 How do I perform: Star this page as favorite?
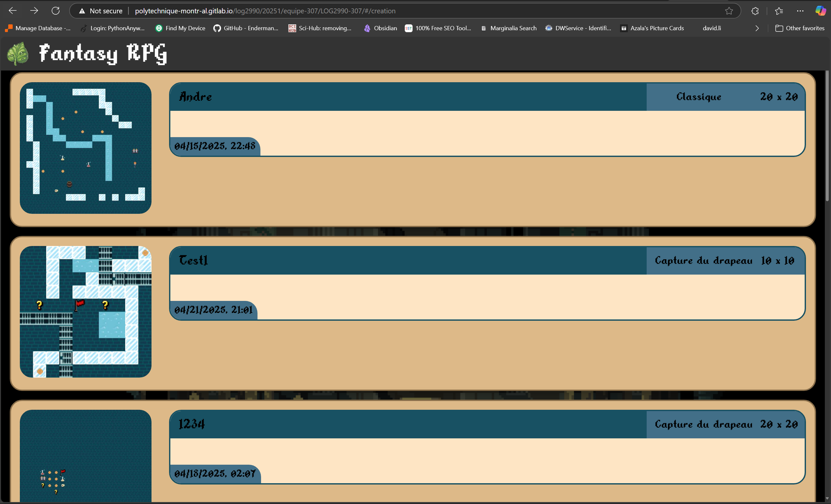(729, 11)
